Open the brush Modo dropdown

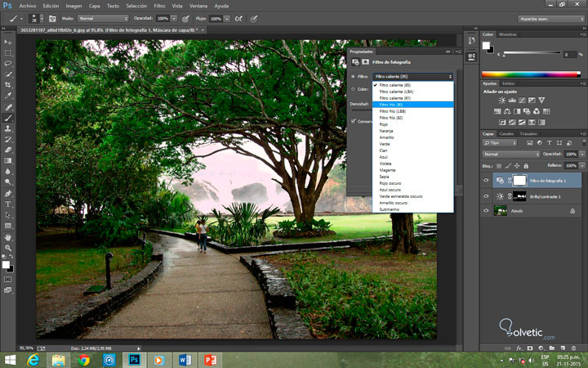tap(103, 18)
